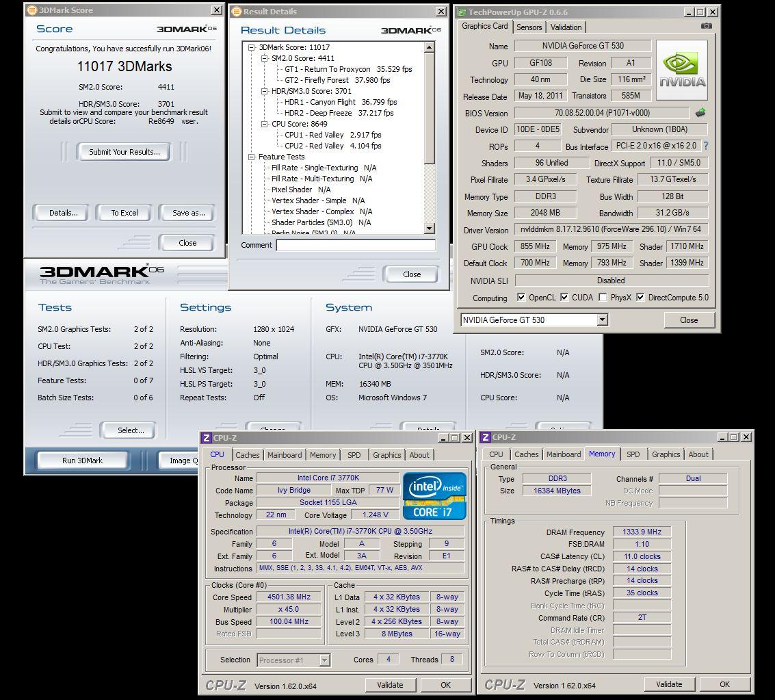
Task: Select Fill Rate - Single-Texturing row
Action: point(324,168)
